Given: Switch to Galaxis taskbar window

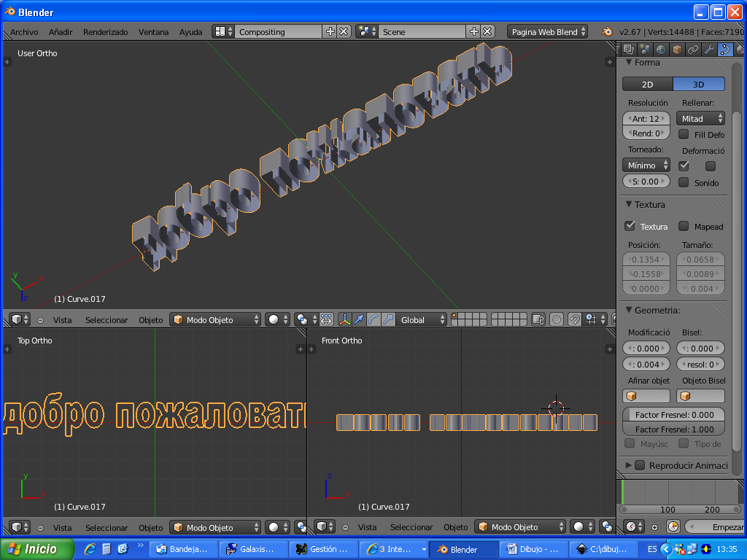Looking at the screenshot, I should coord(255,549).
